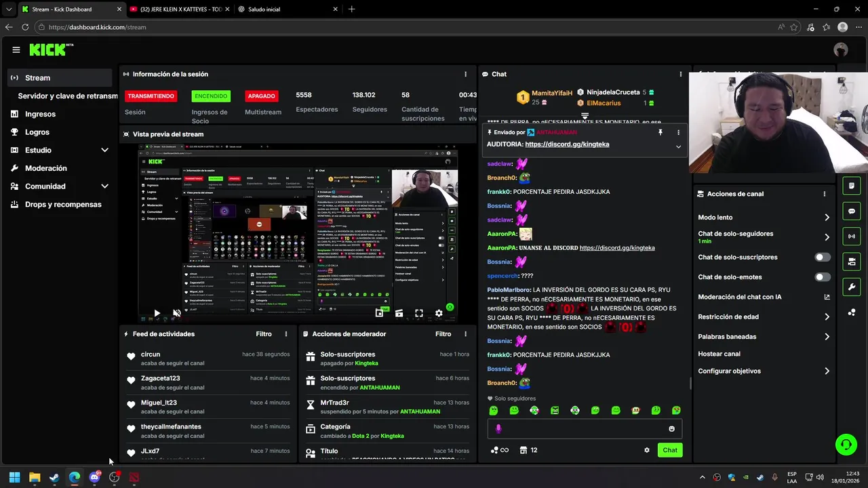Viewport: 868px width, 488px height.
Task: Open AaaronPA's discord.gg/kingteka link in chat
Action: [617, 248]
